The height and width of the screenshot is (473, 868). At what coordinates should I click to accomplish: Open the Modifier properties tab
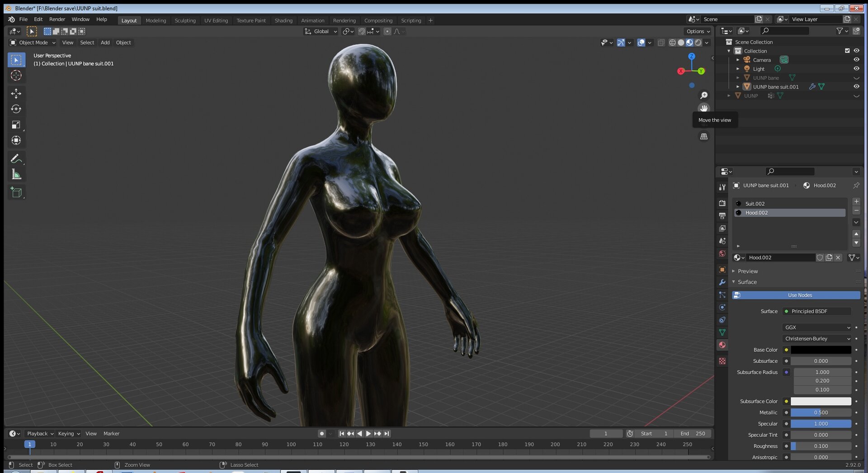pos(722,282)
